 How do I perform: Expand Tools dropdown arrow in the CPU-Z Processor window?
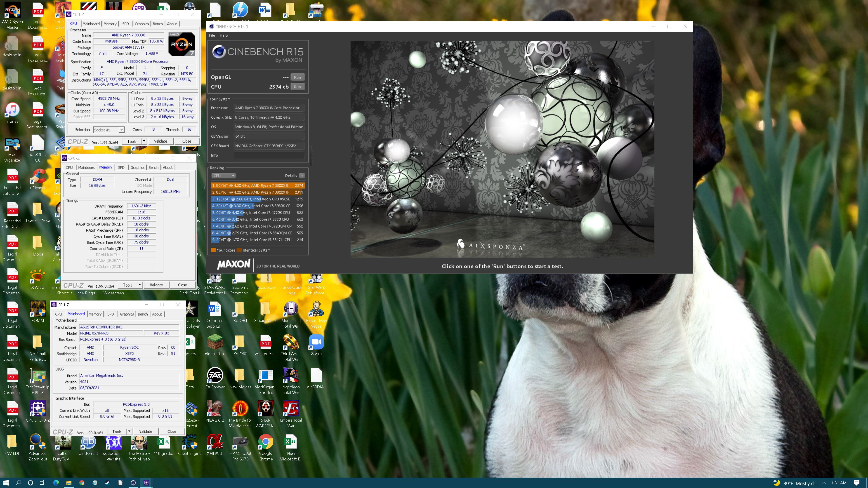coord(144,141)
